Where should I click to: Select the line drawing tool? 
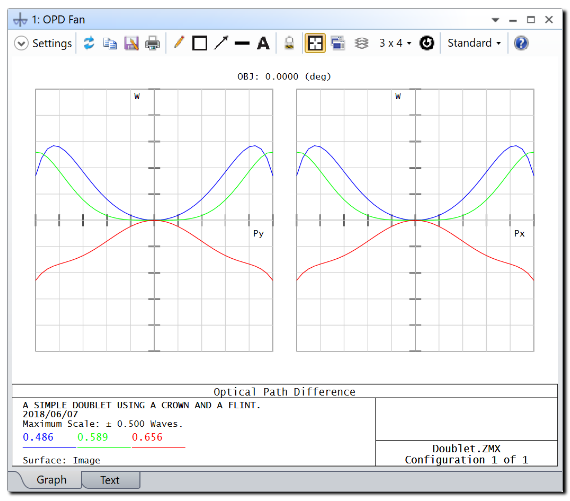click(x=242, y=43)
